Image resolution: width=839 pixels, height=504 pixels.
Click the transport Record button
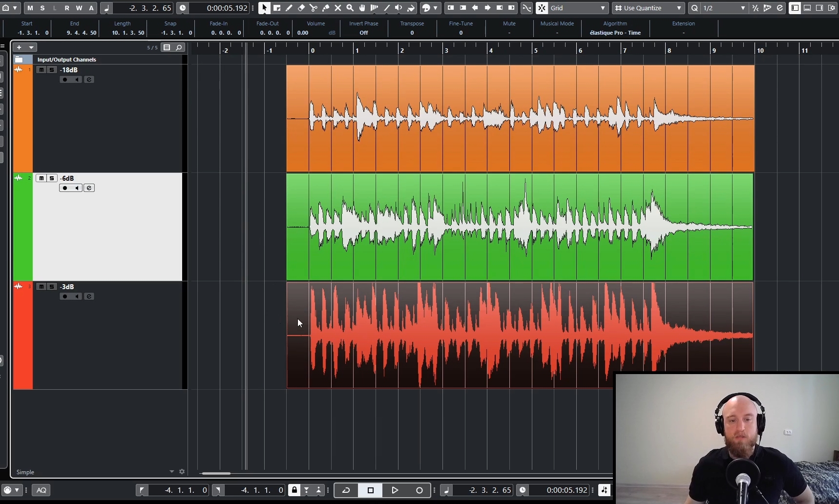click(419, 490)
